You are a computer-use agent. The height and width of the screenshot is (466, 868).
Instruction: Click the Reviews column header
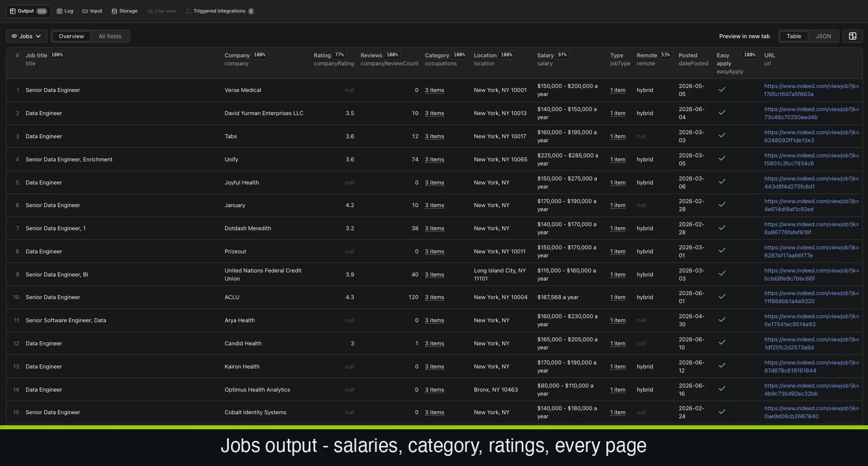[371, 55]
